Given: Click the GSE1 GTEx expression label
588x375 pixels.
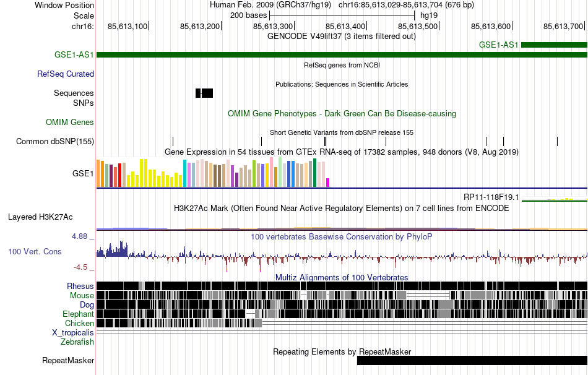Looking at the screenshot, I should pyautogui.click(x=83, y=173).
